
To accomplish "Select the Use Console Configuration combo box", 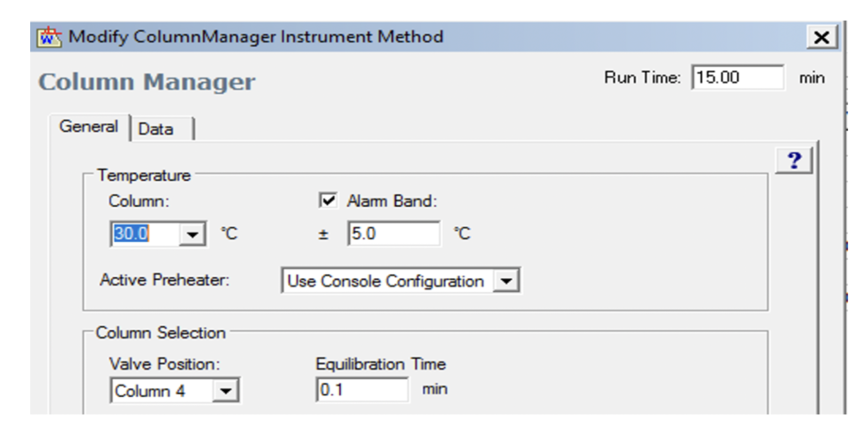I will pyautogui.click(x=386, y=281).
